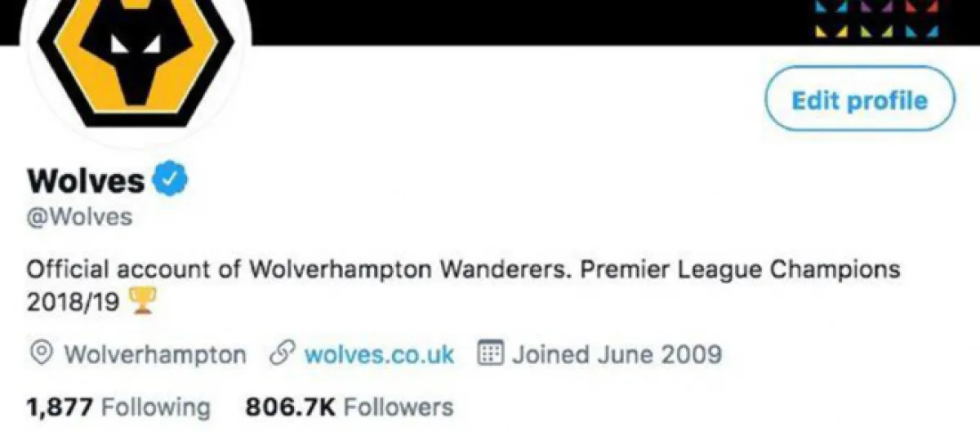
Task: Click the @Wolves handle text
Action: point(79,219)
